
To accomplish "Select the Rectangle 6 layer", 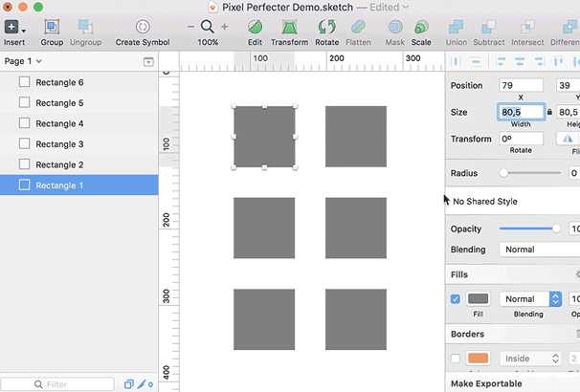I will point(59,82).
